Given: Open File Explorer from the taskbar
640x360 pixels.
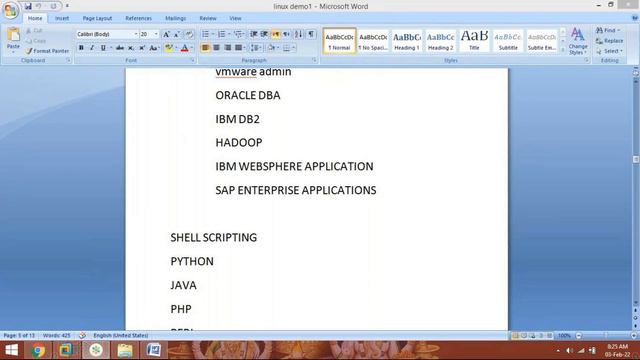Looking at the screenshot, I should (125, 350).
